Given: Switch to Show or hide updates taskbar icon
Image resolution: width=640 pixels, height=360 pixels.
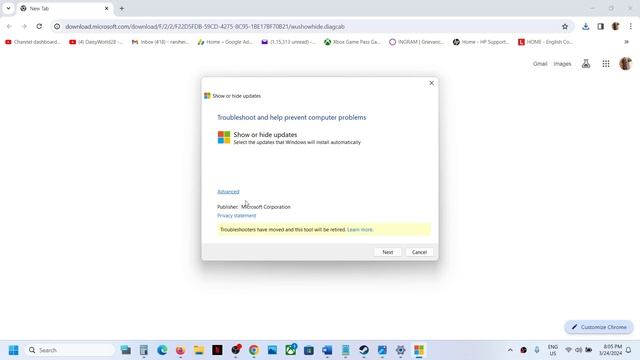Looking at the screenshot, I should (419, 350).
